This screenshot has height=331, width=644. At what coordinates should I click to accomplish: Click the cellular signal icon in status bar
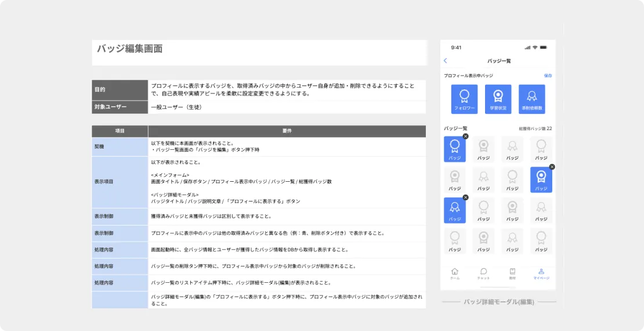point(527,48)
